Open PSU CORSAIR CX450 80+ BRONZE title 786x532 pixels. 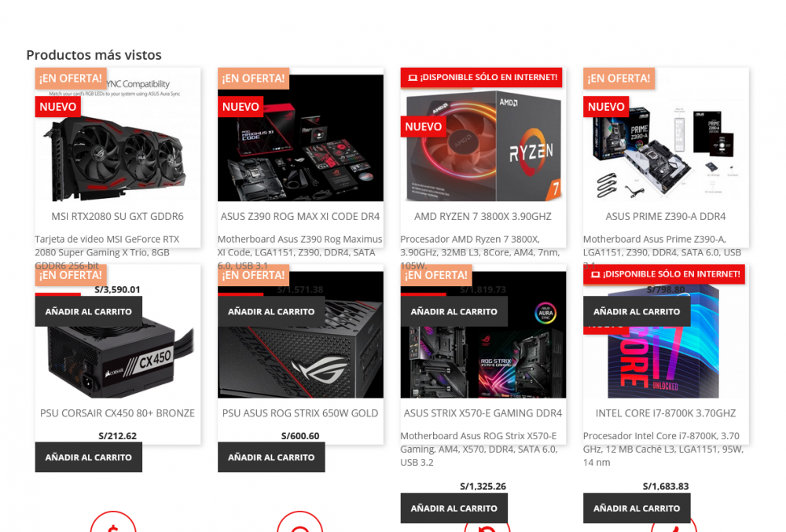pyautogui.click(x=117, y=413)
